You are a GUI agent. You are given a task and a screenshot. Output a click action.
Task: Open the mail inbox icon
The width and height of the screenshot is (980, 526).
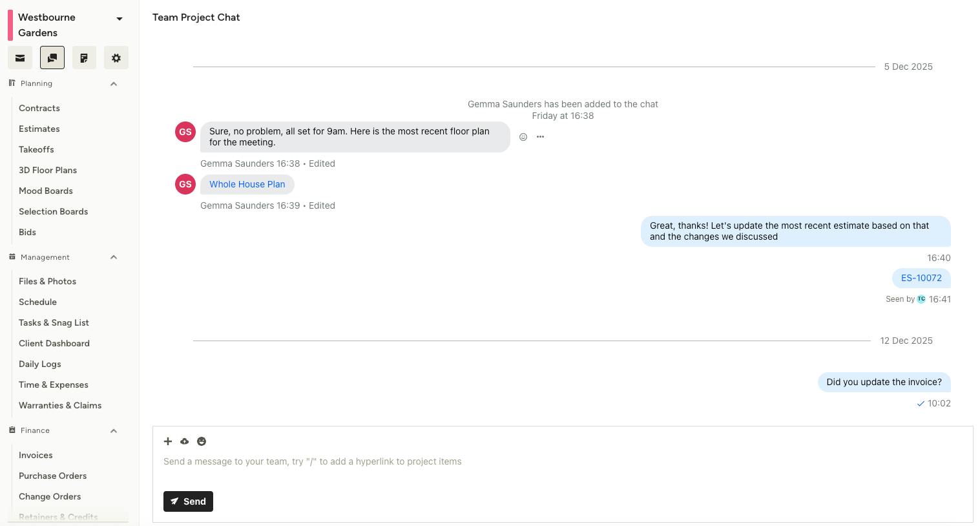(20, 58)
